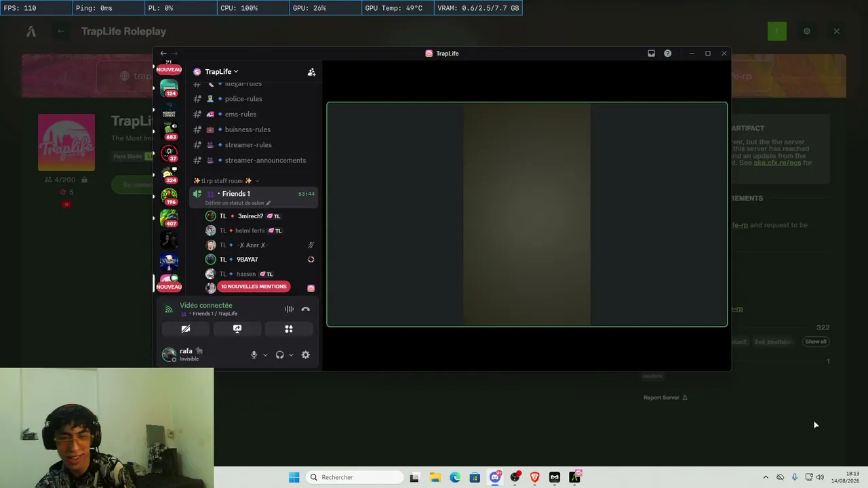The image size is (868, 488).
Task: Toggle the camera on or off
Action: (x=186, y=329)
